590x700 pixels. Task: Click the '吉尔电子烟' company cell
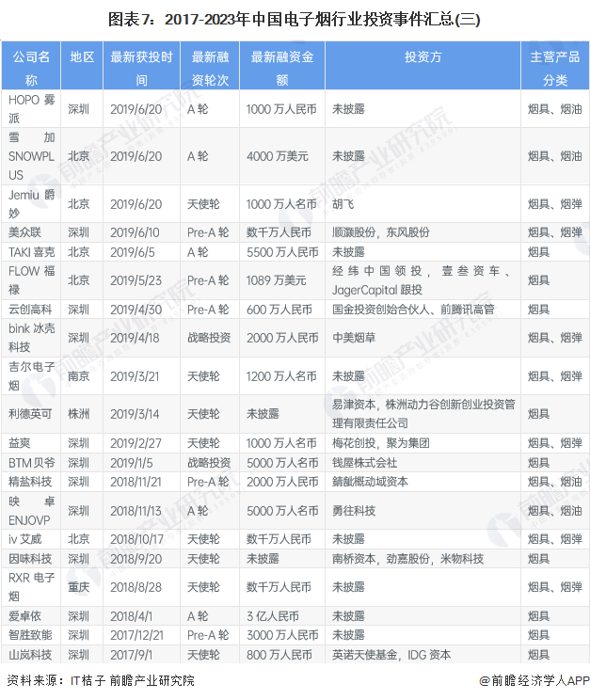click(31, 376)
